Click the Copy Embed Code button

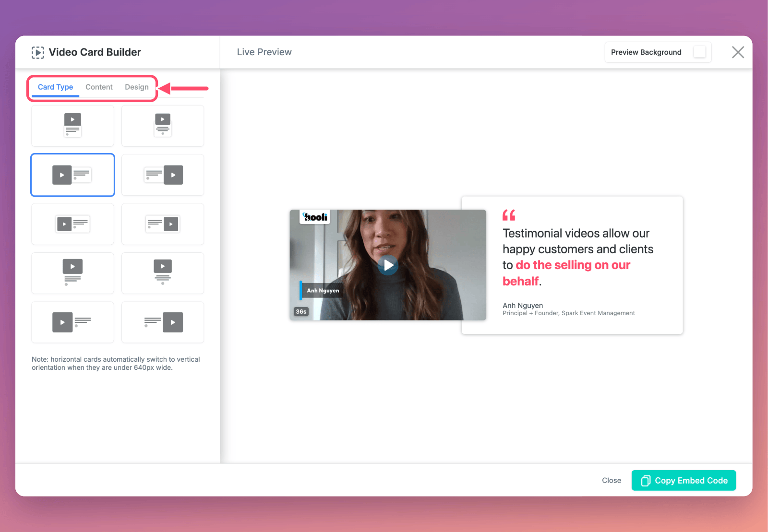[684, 480]
